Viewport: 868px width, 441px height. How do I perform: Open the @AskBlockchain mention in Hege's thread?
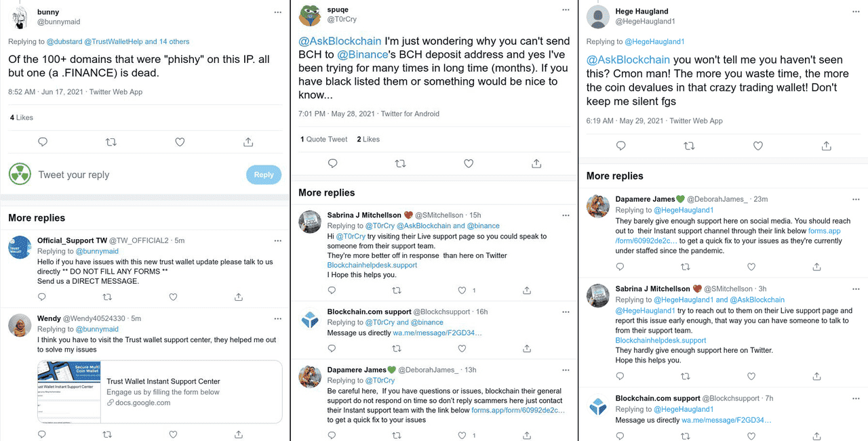pos(629,60)
